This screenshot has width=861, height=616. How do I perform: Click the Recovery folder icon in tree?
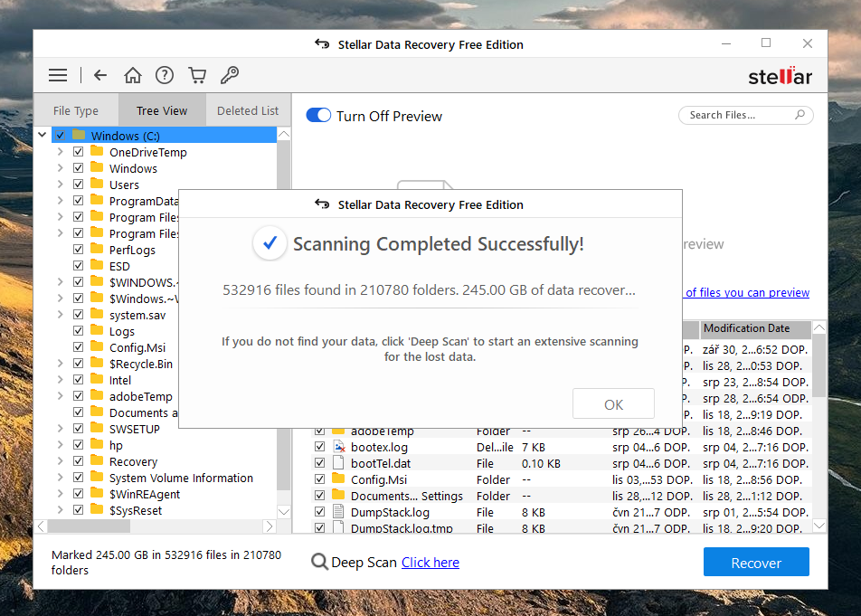click(x=97, y=461)
